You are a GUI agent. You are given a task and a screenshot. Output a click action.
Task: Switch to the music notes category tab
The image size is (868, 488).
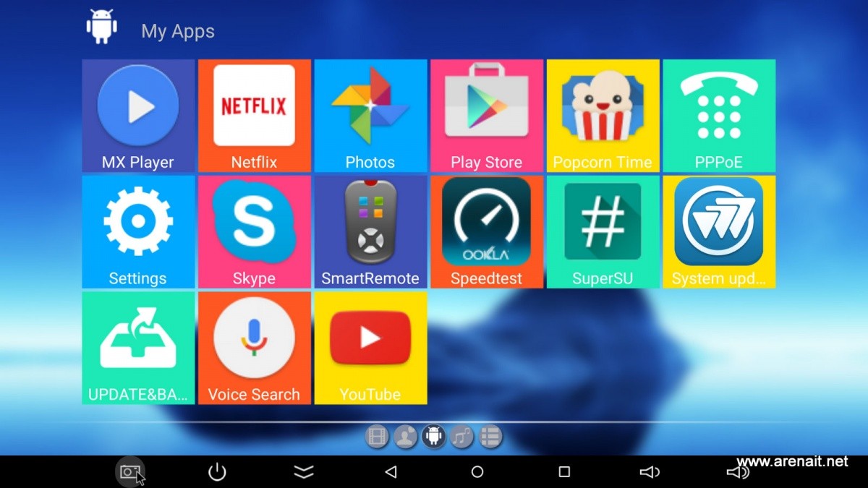(x=461, y=436)
